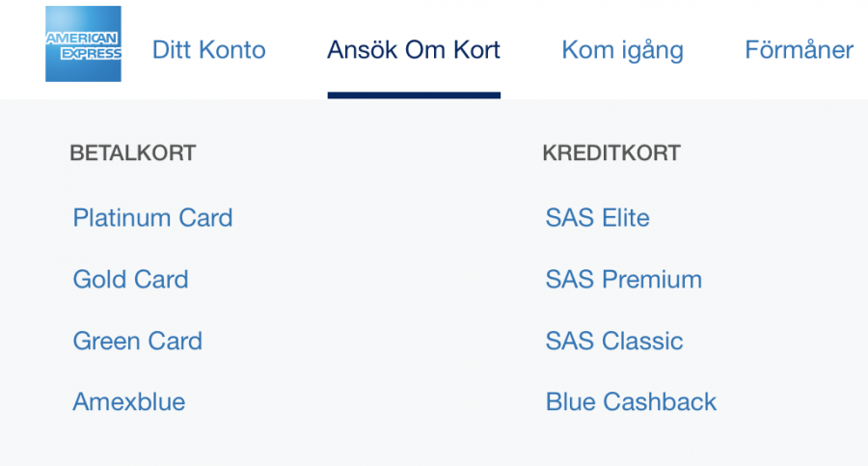
Task: Click the blue underline below Ansök Om Kort
Action: (414, 95)
